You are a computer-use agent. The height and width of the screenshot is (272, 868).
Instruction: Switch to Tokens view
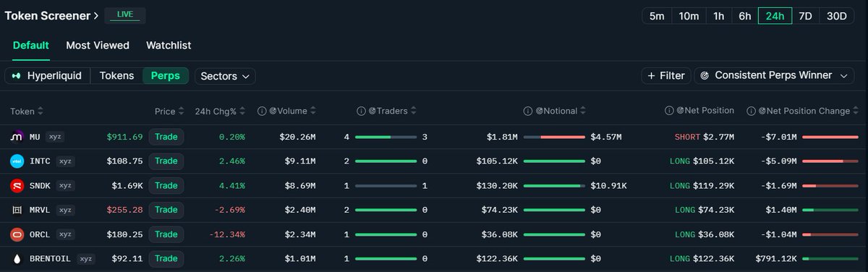tap(116, 76)
